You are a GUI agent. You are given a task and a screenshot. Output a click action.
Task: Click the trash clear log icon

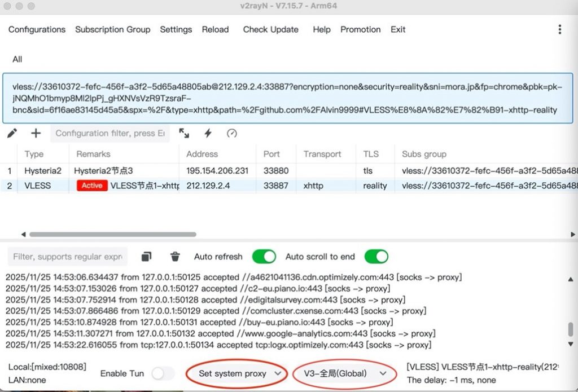175,257
